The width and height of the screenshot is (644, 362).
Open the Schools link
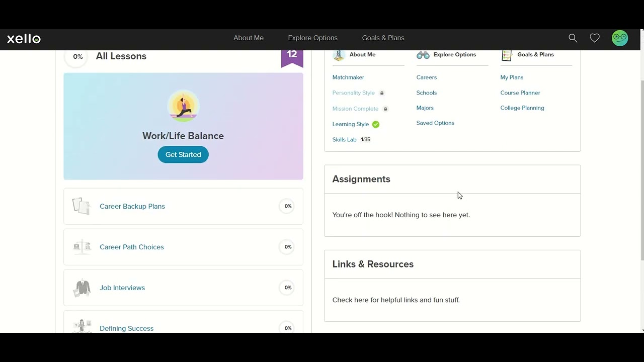(x=427, y=93)
